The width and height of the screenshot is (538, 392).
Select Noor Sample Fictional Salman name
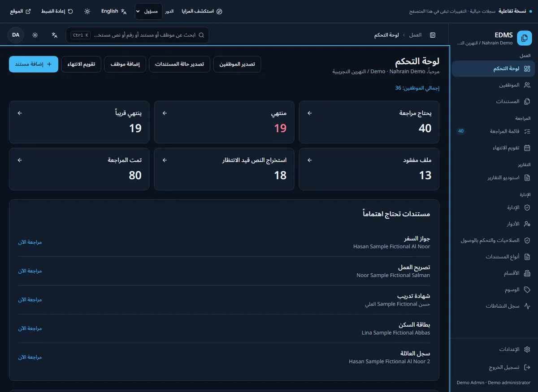(x=393, y=275)
